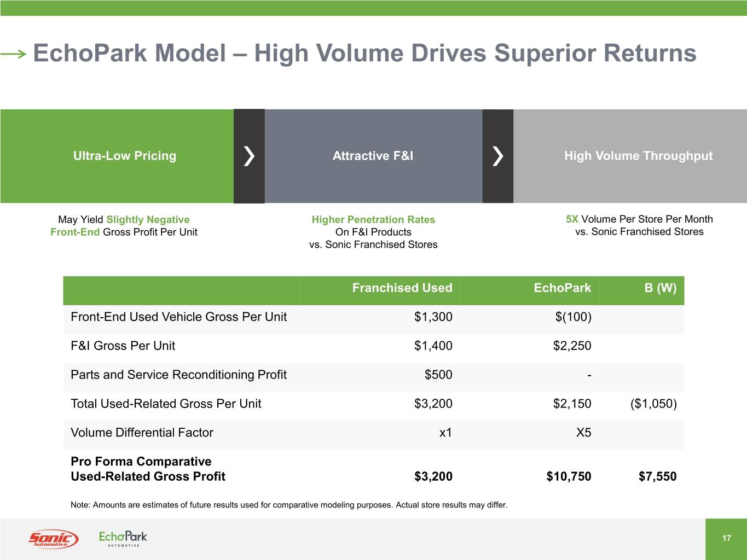The height and width of the screenshot is (560, 747).
Task: Click the chevron before High Volume Throughput
Action: click(x=497, y=156)
